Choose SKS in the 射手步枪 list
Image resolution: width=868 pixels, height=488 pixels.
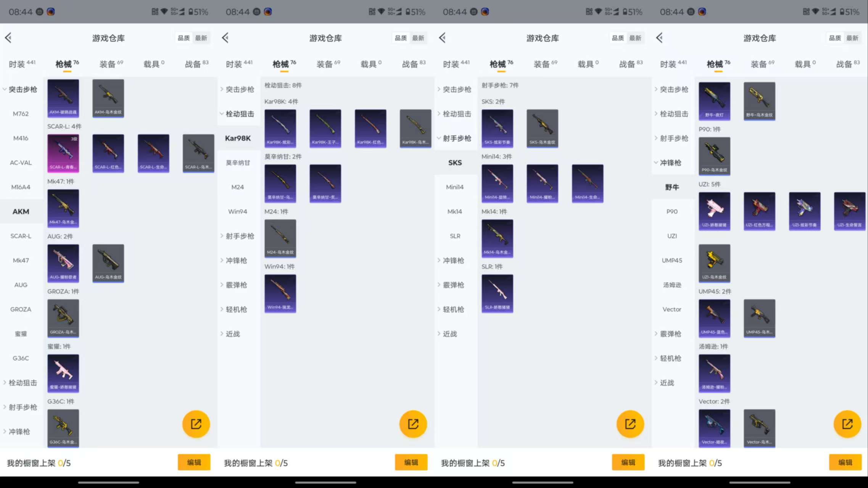(455, 163)
